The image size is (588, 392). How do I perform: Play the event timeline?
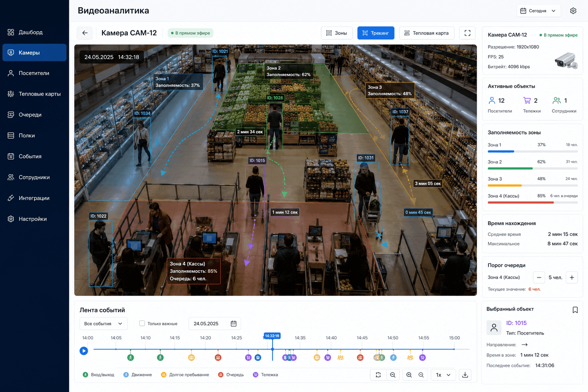click(84, 351)
